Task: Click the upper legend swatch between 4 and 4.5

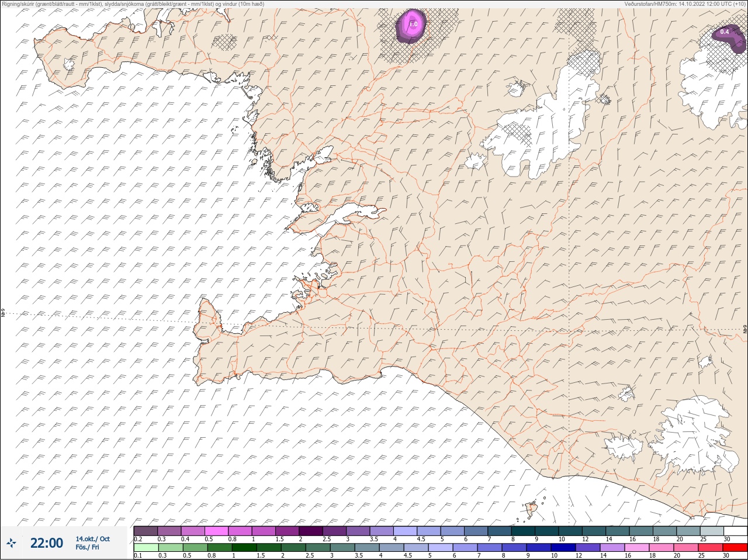Action: pyautogui.click(x=405, y=531)
